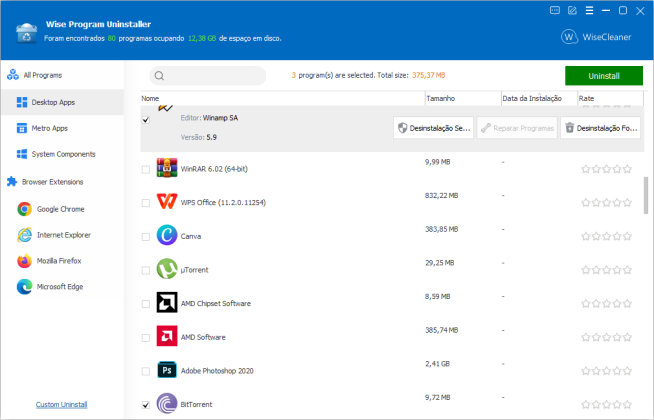Viewport: 654px width, 420px height.
Task: Click the 2,41 GB size value
Action: click(x=438, y=364)
